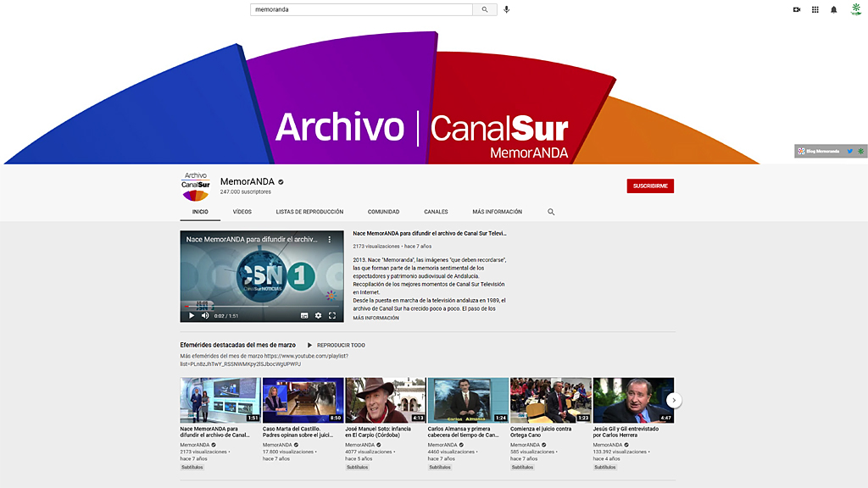Open the featured video three-dot menu
The height and width of the screenshot is (488, 868).
click(330, 240)
